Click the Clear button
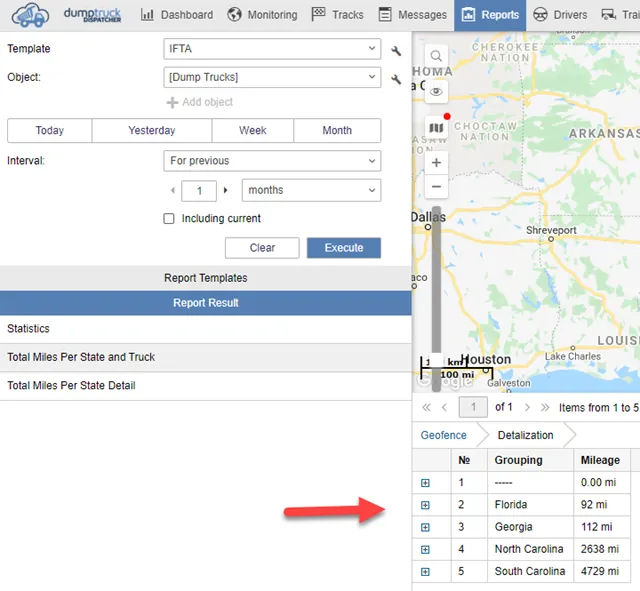This screenshot has height=591, width=640. pyautogui.click(x=262, y=248)
